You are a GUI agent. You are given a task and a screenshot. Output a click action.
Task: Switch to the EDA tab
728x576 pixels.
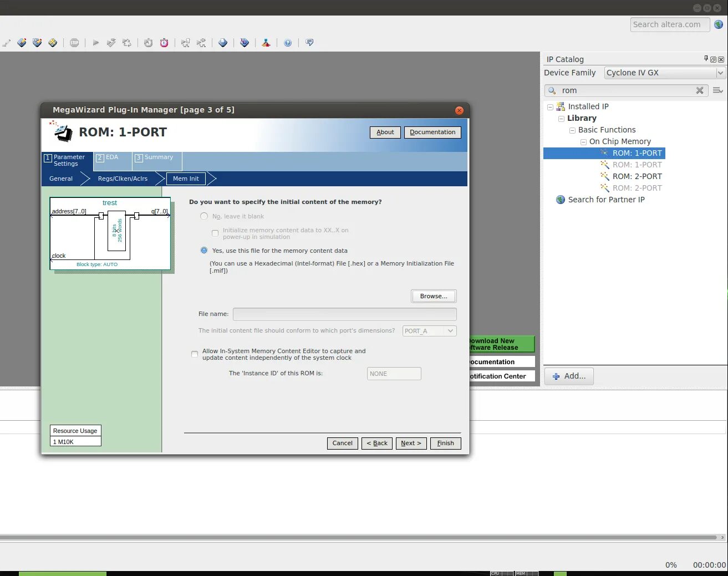(112, 161)
